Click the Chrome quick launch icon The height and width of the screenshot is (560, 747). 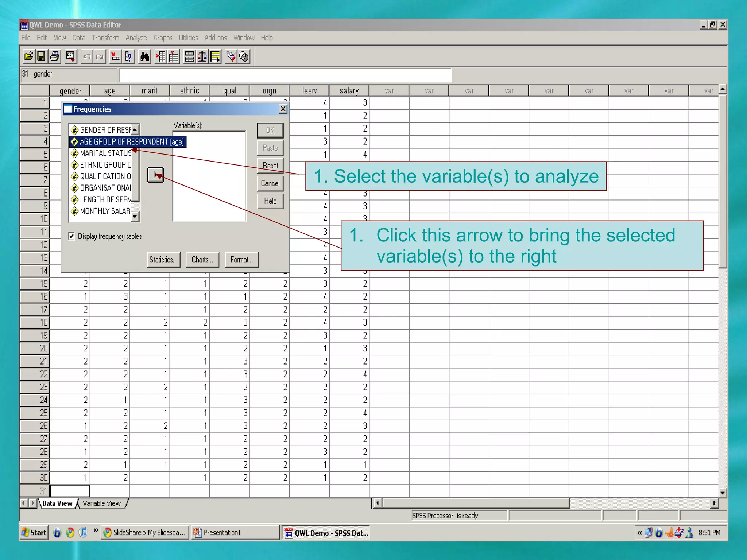pyautogui.click(x=70, y=533)
